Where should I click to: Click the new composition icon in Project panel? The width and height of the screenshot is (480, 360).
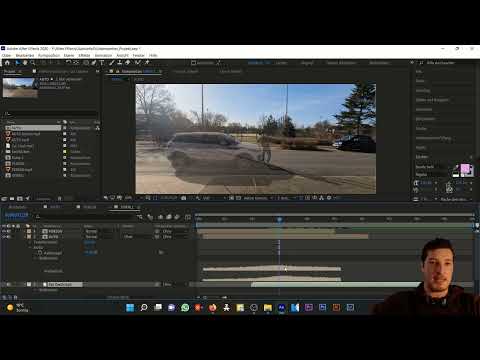click(x=20, y=199)
